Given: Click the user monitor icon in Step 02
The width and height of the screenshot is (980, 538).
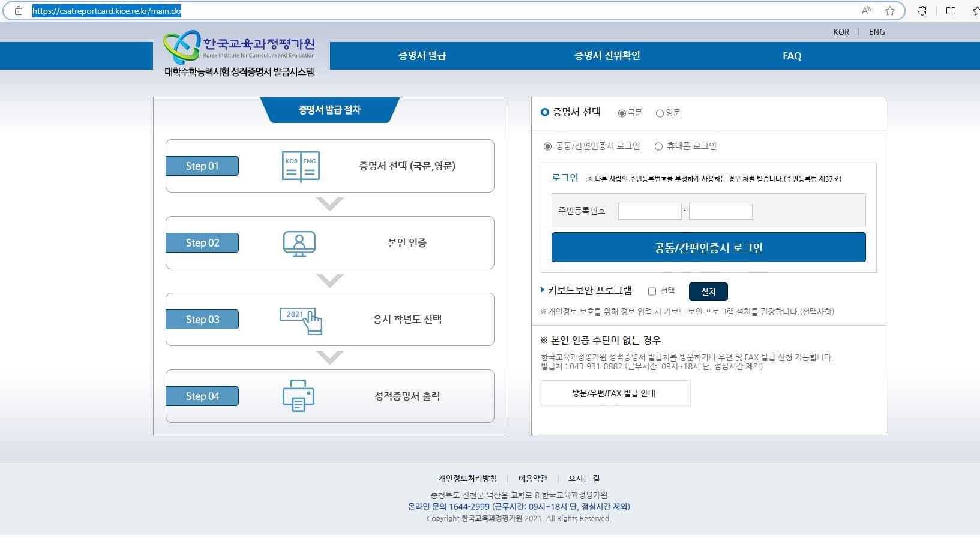Looking at the screenshot, I should 299,243.
